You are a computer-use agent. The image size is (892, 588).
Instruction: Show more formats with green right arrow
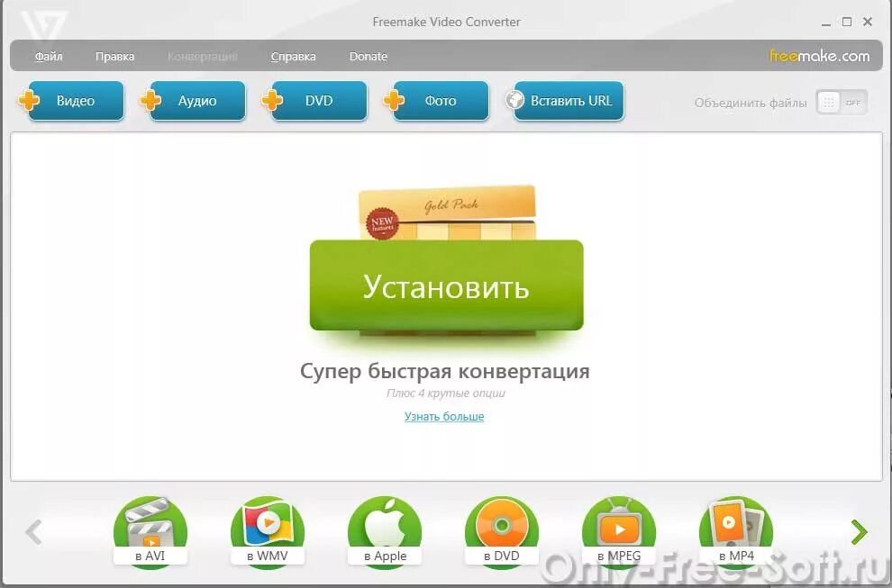[859, 532]
